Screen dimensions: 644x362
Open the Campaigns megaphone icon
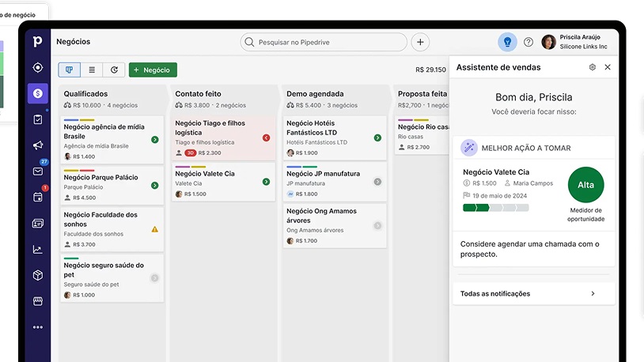pyautogui.click(x=38, y=145)
